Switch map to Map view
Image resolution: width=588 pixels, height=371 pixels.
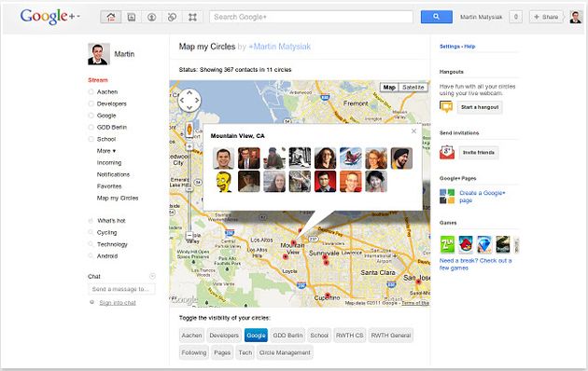click(x=389, y=88)
